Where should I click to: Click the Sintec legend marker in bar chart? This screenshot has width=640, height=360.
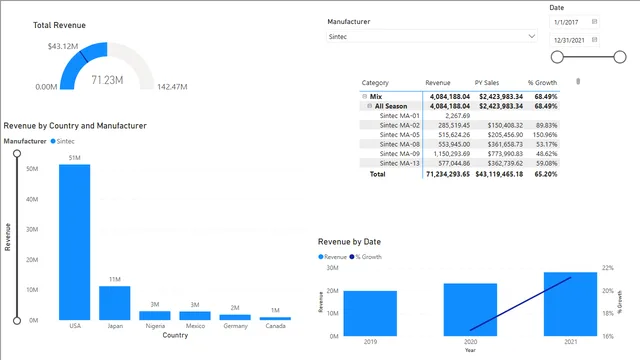(53, 141)
